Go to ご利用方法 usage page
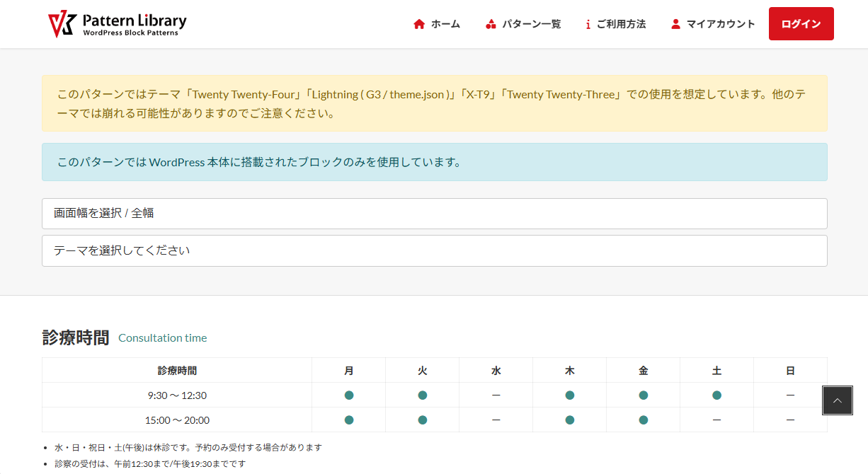This screenshot has width=868, height=474. (621, 24)
